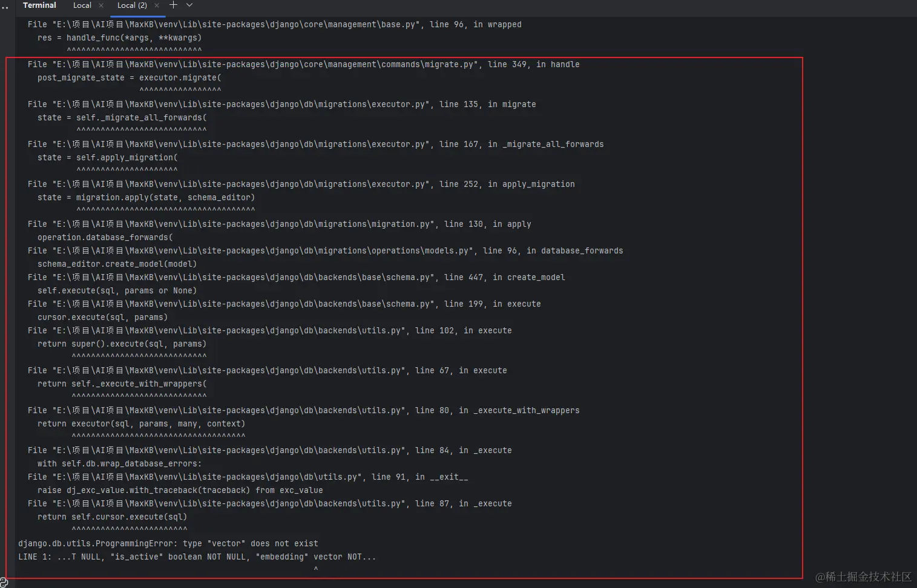
Task: Open schema.py line 199 traceback path
Action: click(x=244, y=304)
